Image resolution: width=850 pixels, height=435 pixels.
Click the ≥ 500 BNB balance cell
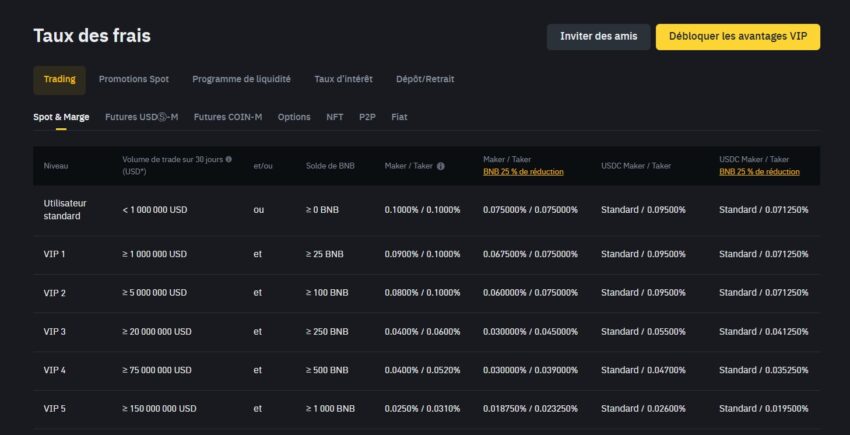pyautogui.click(x=327, y=370)
